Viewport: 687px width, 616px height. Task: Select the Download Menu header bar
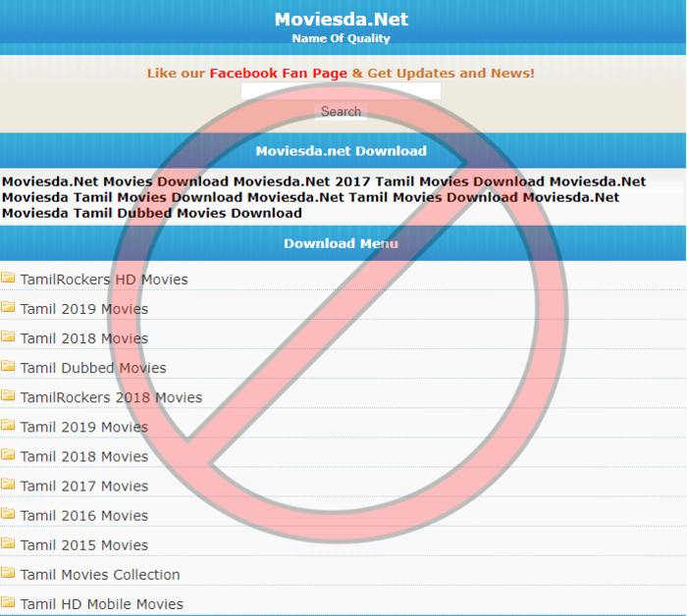click(x=341, y=243)
